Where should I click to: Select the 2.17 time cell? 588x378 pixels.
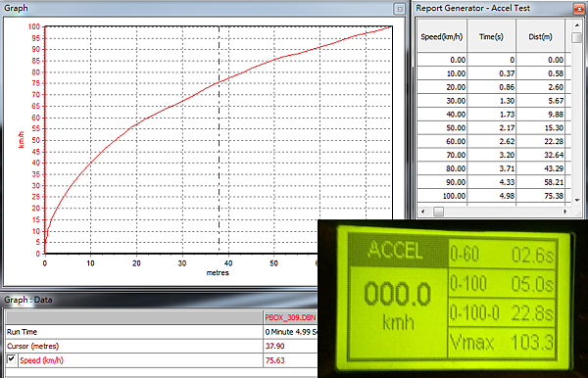click(491, 127)
